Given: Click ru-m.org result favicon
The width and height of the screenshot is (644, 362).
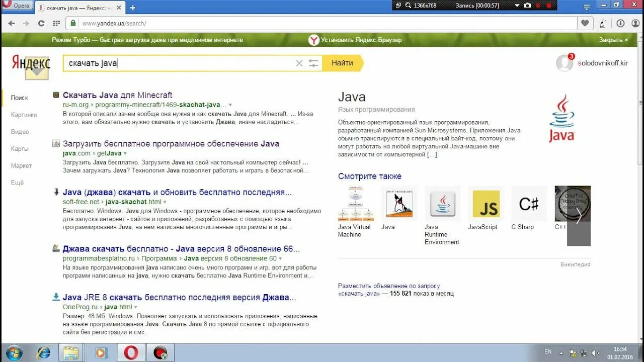Looking at the screenshot, I should point(56,95).
